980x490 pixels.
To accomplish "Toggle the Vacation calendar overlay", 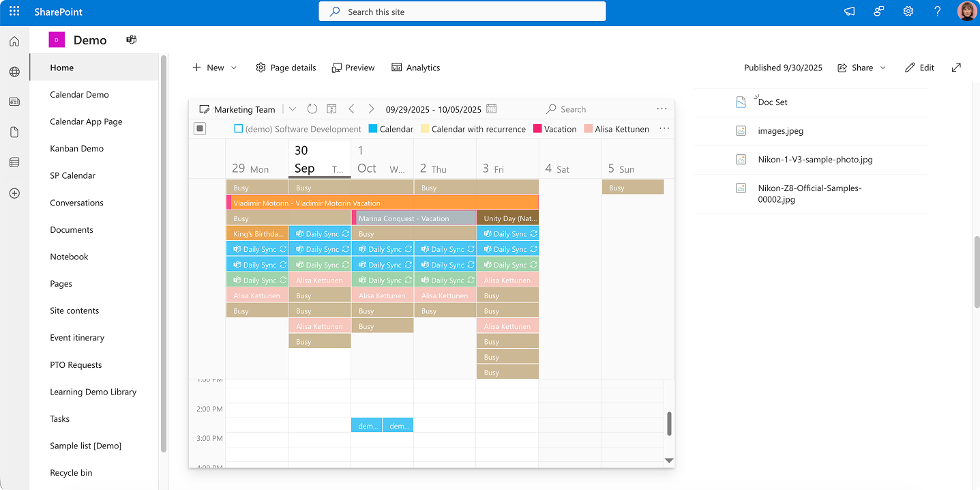I will click(x=537, y=129).
